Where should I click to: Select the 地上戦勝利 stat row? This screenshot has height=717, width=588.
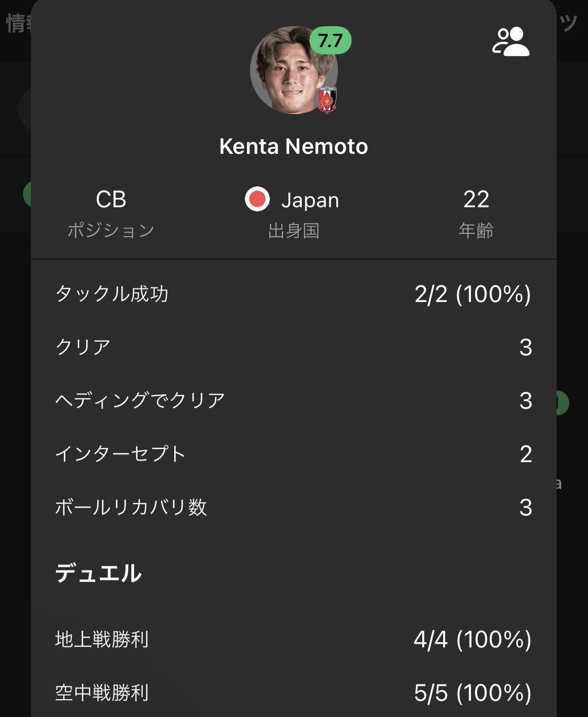pyautogui.click(x=293, y=640)
